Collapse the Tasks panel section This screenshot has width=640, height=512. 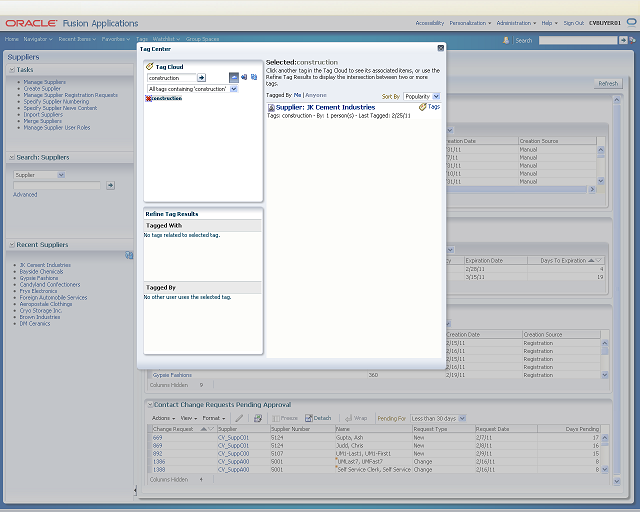(12, 70)
